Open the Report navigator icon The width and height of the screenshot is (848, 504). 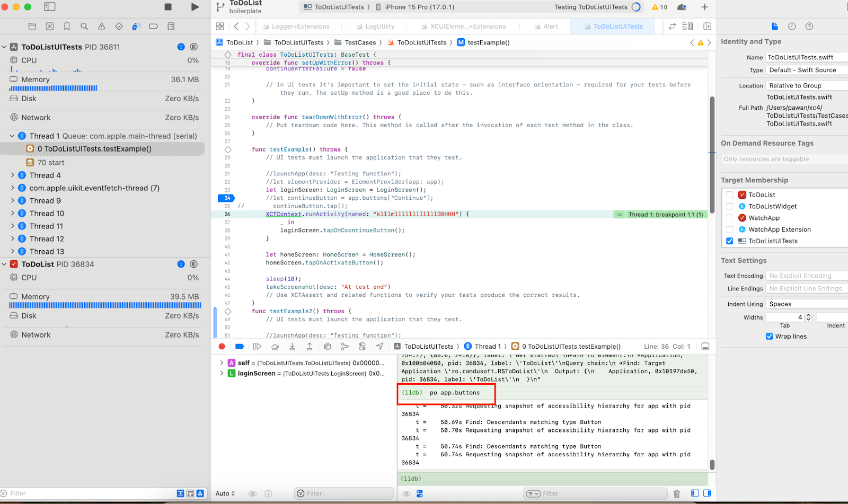coord(171,26)
